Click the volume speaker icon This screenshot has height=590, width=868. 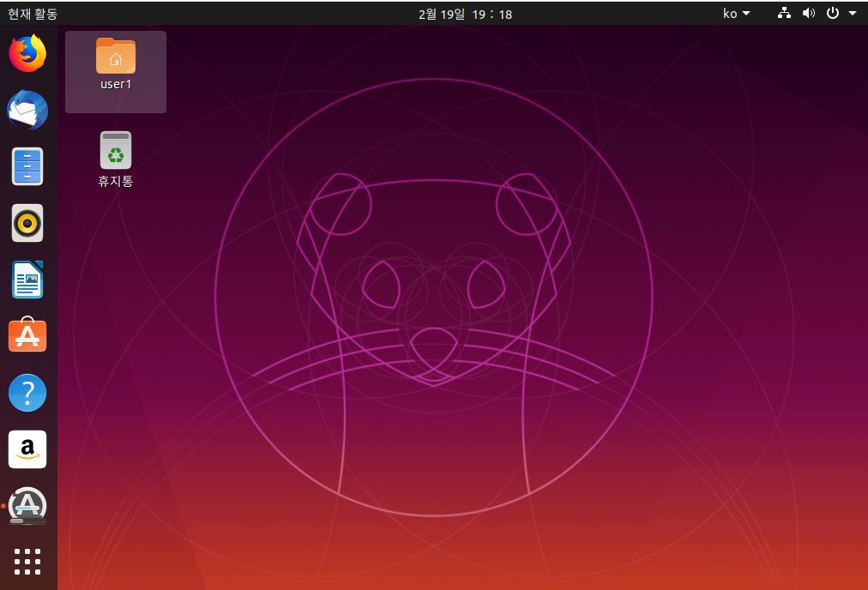pyautogui.click(x=808, y=13)
